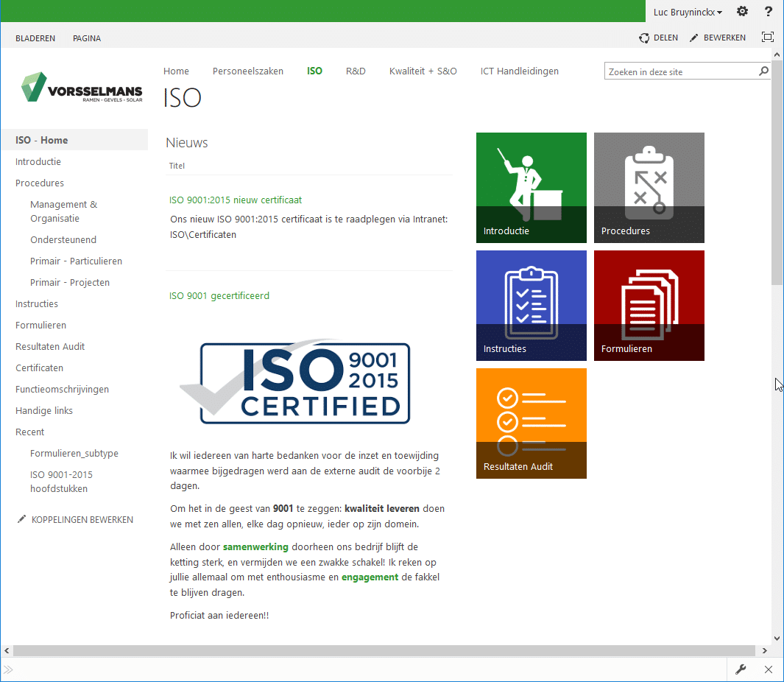784x682 pixels.
Task: Click the vertical scrollbar thumb
Action: coord(777,172)
